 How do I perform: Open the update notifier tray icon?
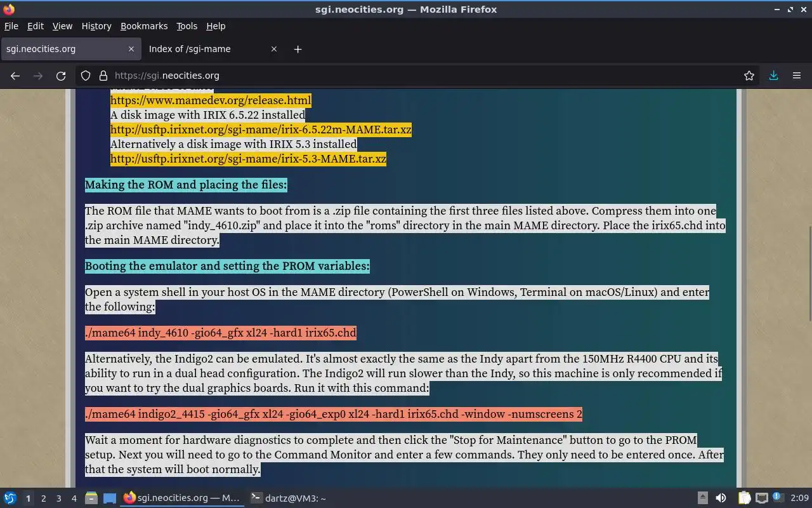point(778,498)
